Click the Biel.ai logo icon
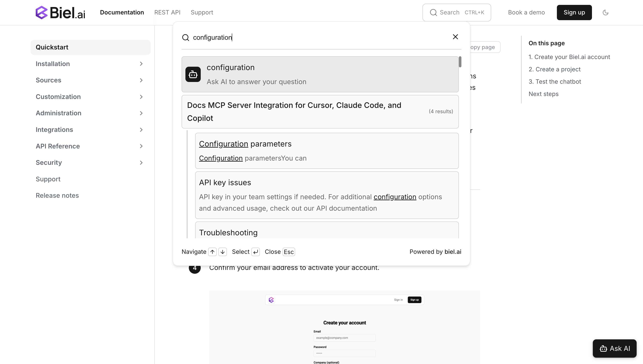This screenshot has width=643, height=364. pyautogui.click(x=41, y=13)
